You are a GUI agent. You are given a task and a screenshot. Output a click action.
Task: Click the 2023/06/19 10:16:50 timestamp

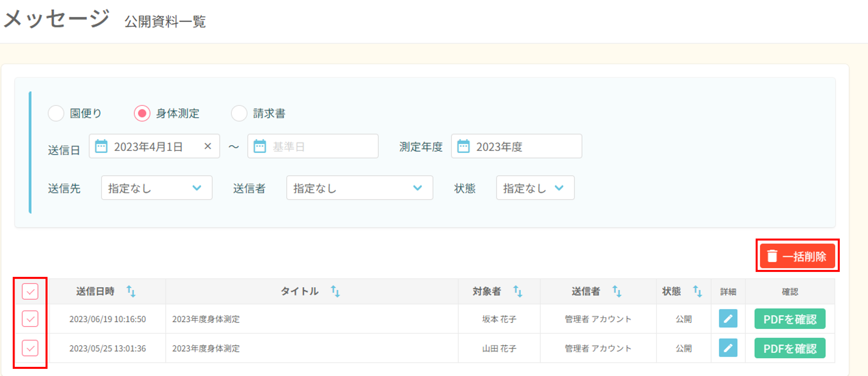click(108, 319)
